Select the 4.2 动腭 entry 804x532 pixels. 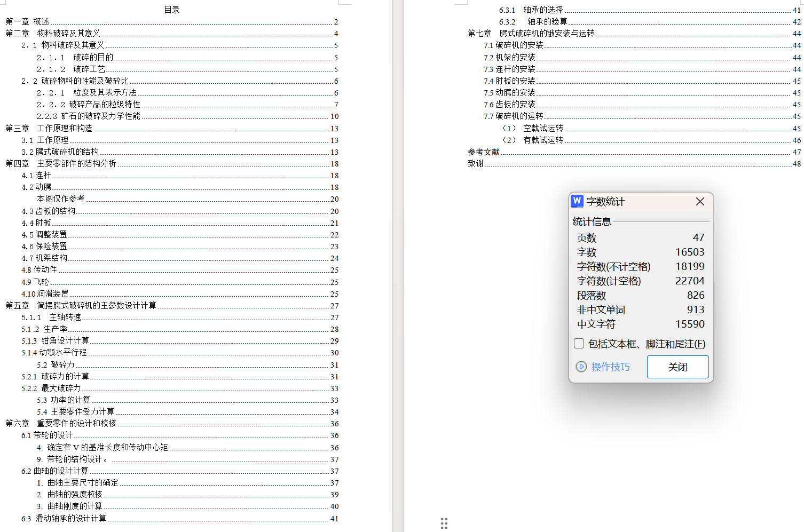tap(180, 187)
